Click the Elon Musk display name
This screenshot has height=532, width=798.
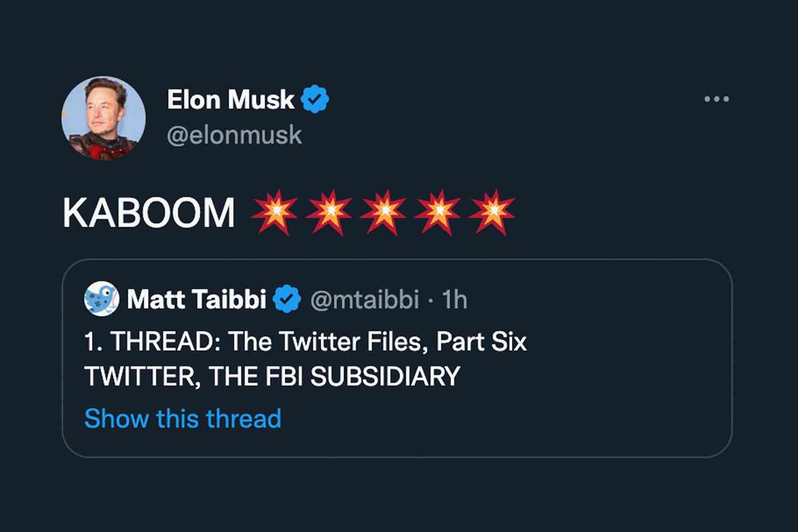coord(230,99)
